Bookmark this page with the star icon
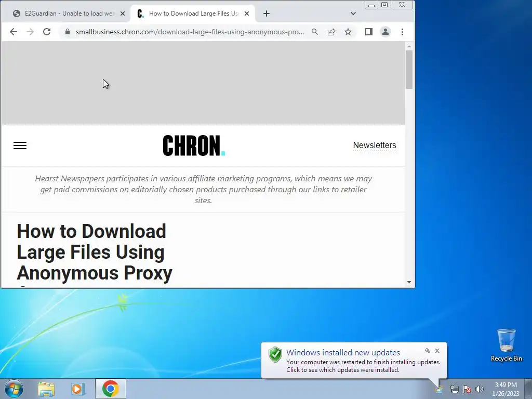532x399 pixels. pos(348,32)
